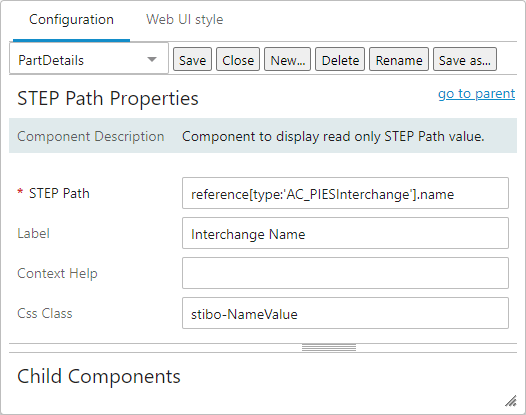This screenshot has height=415, width=526.
Task: Click the Delete button
Action: point(340,59)
